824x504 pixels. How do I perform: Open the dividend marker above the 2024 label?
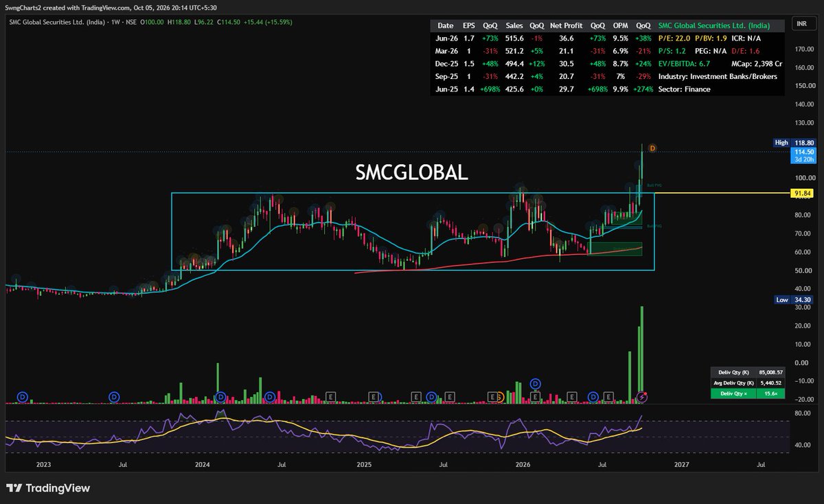(x=220, y=396)
